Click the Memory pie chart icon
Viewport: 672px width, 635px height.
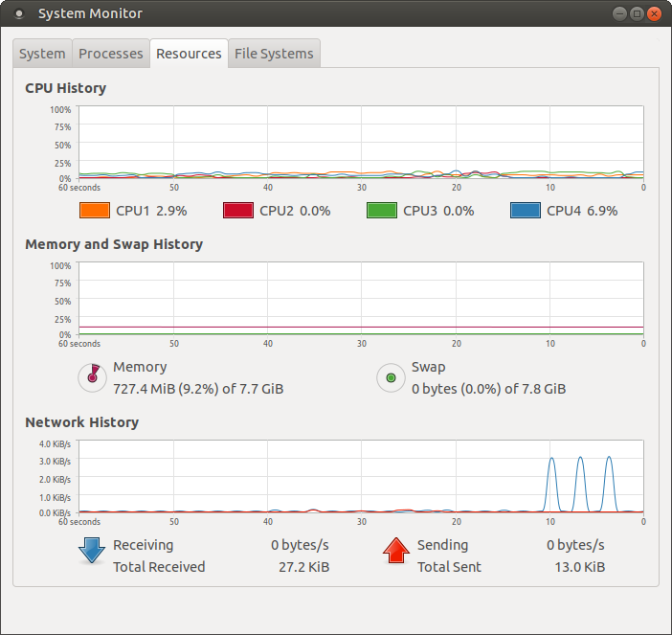pyautogui.click(x=92, y=378)
